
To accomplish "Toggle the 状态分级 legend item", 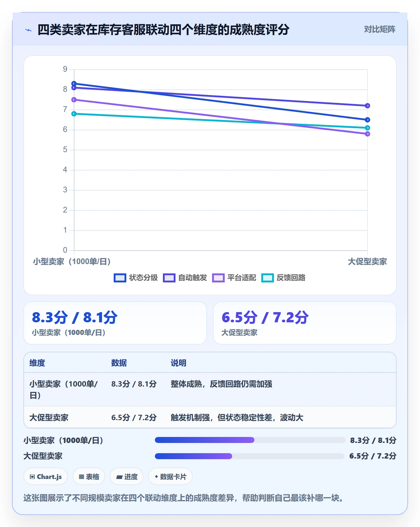I will tap(136, 278).
